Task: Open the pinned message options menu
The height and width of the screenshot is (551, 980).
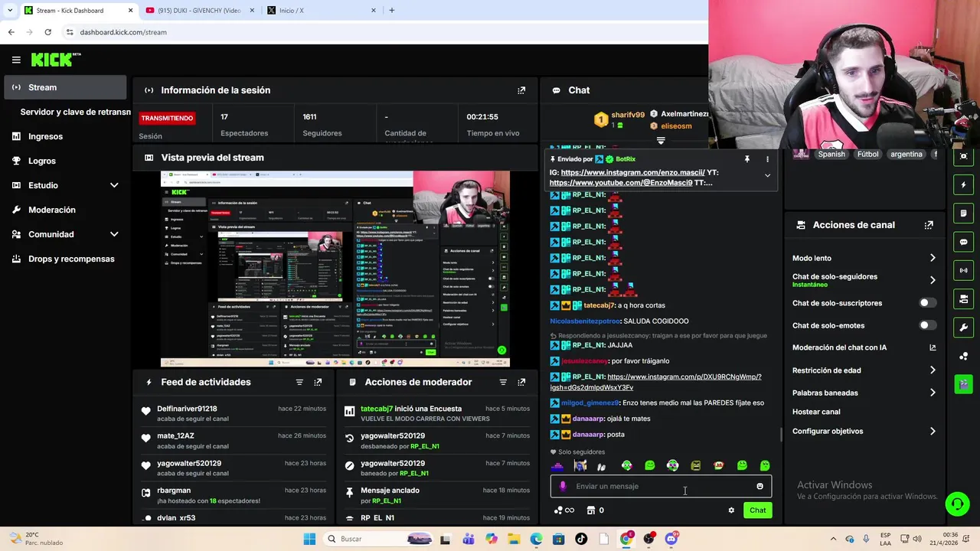Action: click(767, 159)
